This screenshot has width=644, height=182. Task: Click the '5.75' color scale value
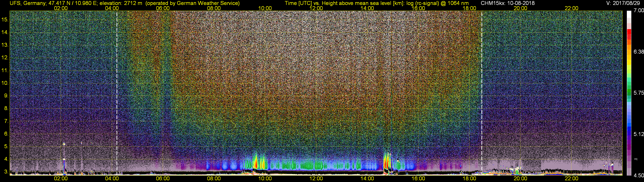(x=639, y=93)
